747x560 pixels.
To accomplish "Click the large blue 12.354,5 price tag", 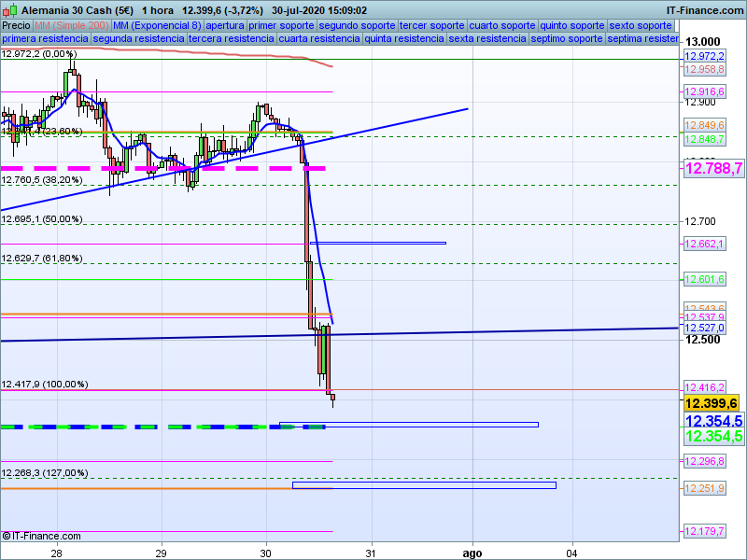I will point(713,421).
